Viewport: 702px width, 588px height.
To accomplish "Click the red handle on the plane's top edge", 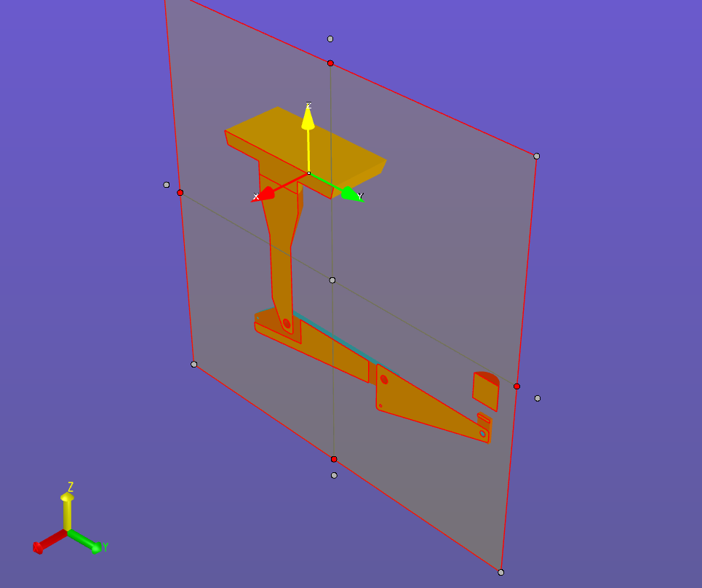I will (330, 63).
